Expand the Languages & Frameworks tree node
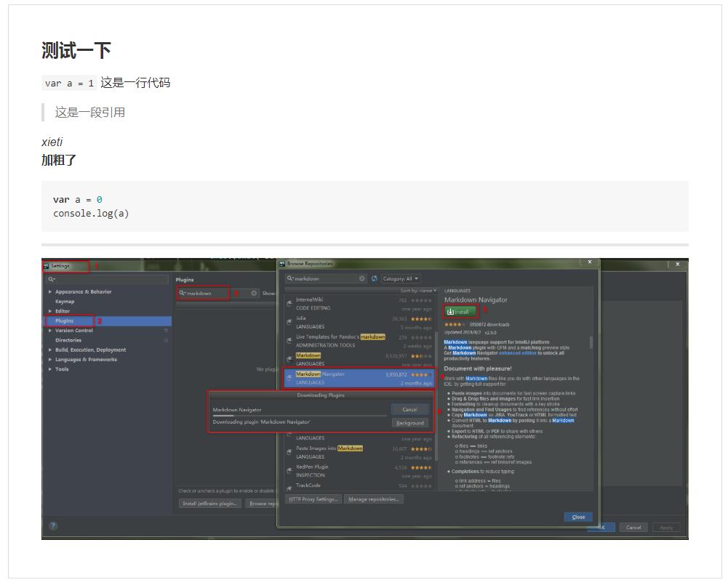 (49, 360)
